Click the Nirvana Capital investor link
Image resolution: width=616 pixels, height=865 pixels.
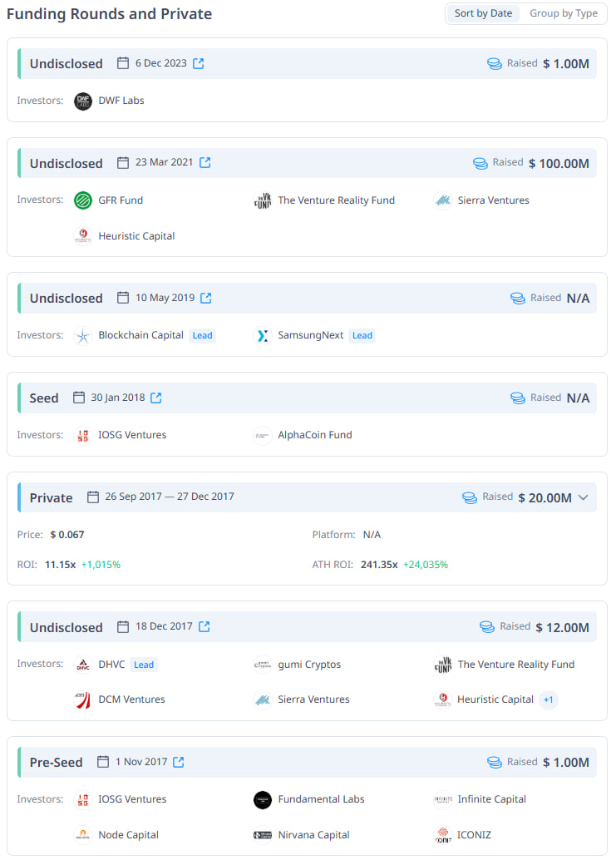[x=313, y=835]
